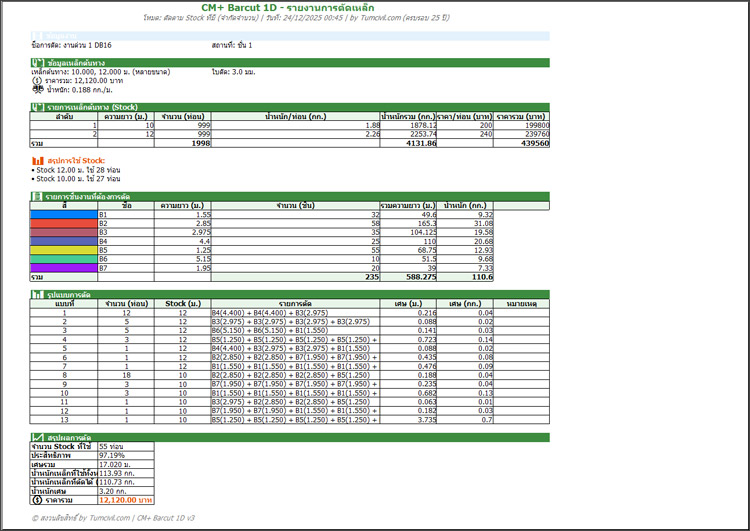Screen dimensions: 750x531
Task: Click the weight scale icon beside 0.188 กก./ม.
Action: tap(37, 89)
